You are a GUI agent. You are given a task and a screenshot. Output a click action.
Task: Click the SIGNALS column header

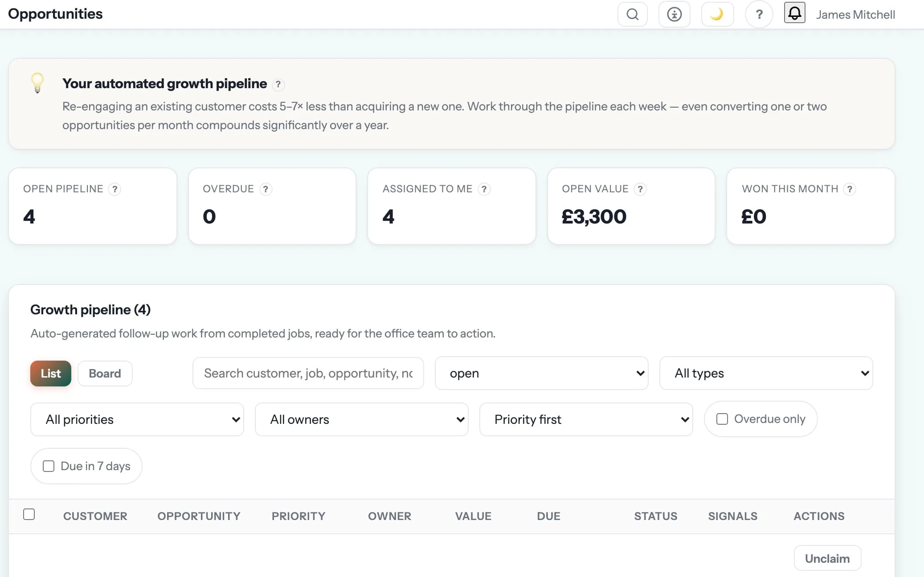[x=732, y=516]
